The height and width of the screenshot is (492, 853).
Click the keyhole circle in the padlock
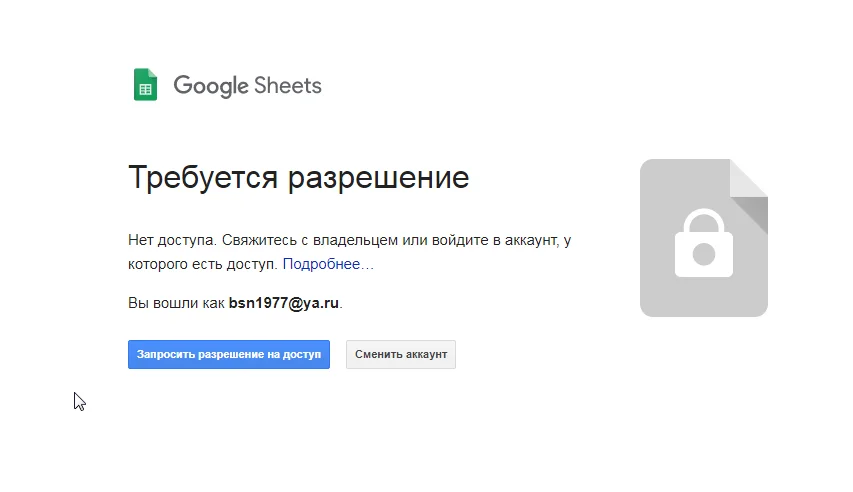tap(704, 254)
